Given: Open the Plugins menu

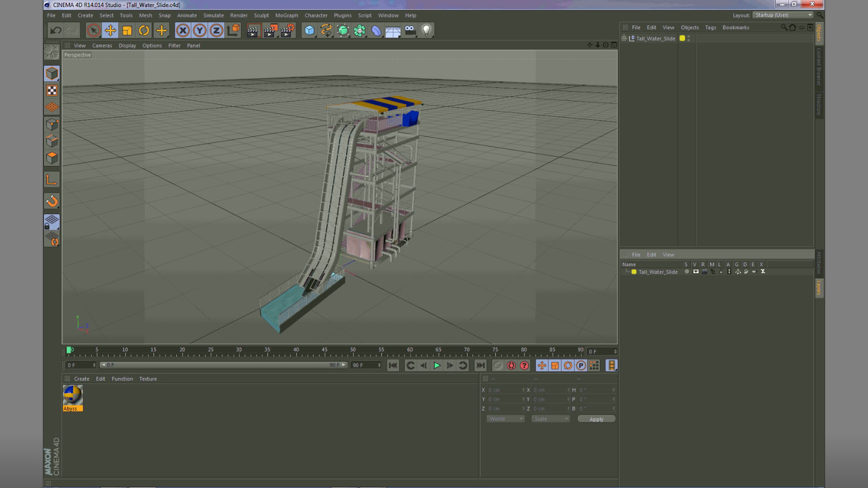Looking at the screenshot, I should tap(342, 16).
